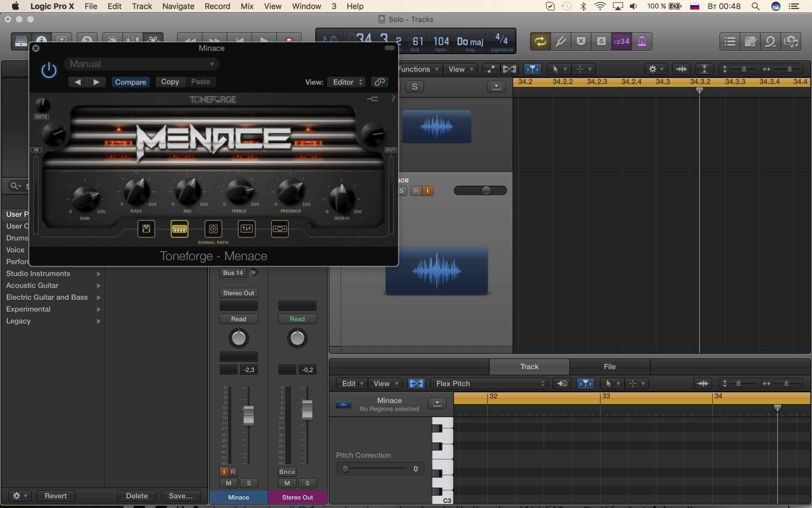The height and width of the screenshot is (508, 812).
Task: Enable the metronome click icon
Action: [x=642, y=41]
